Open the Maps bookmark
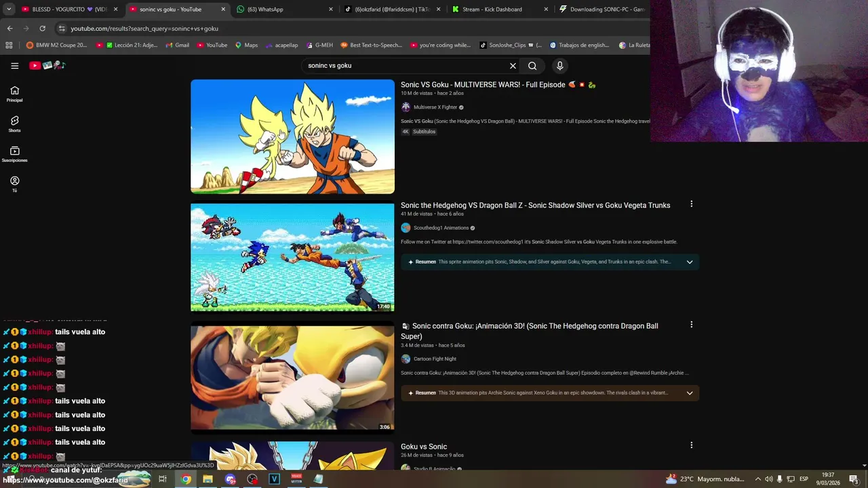 pos(246,45)
